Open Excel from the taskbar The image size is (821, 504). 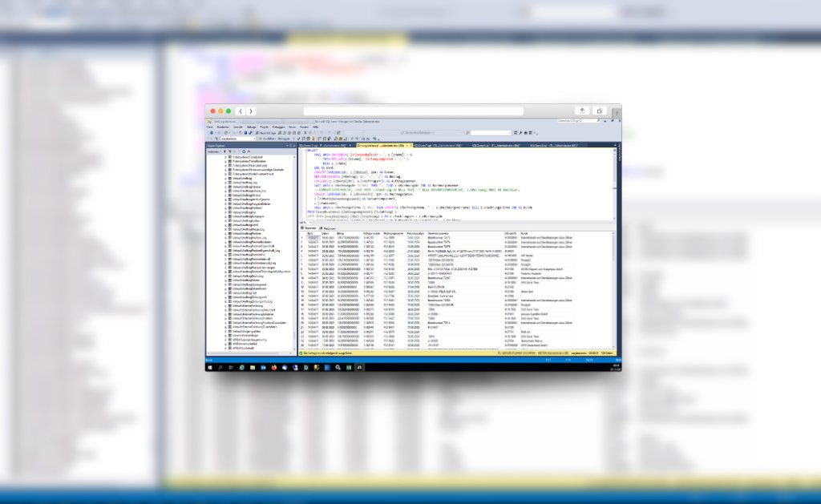(x=349, y=368)
